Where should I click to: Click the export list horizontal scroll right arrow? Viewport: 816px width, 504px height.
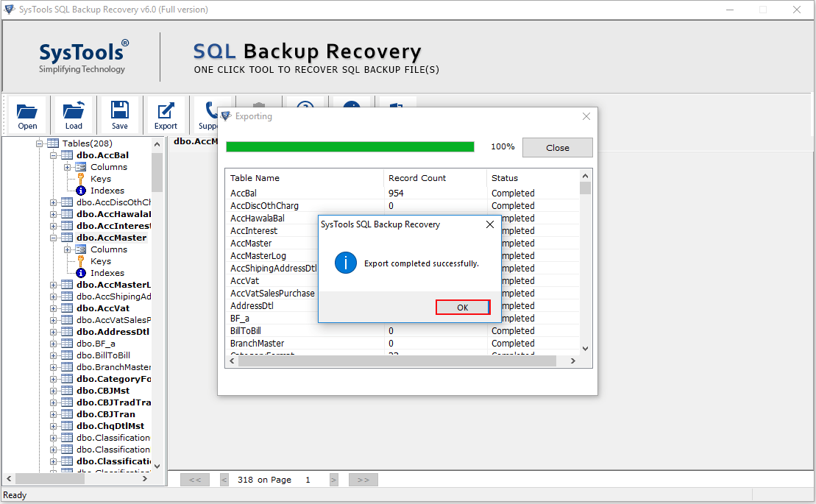click(x=573, y=361)
